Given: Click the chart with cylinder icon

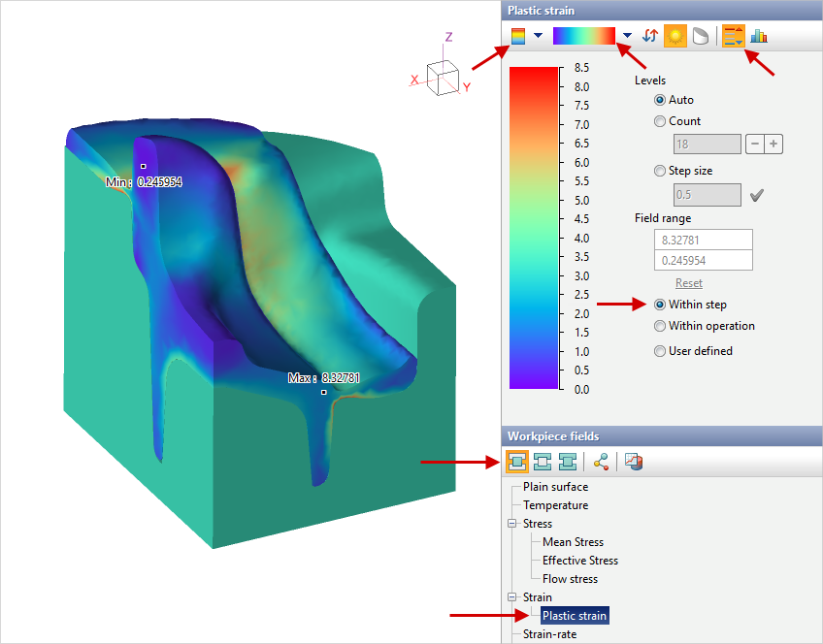Looking at the screenshot, I should (x=634, y=462).
